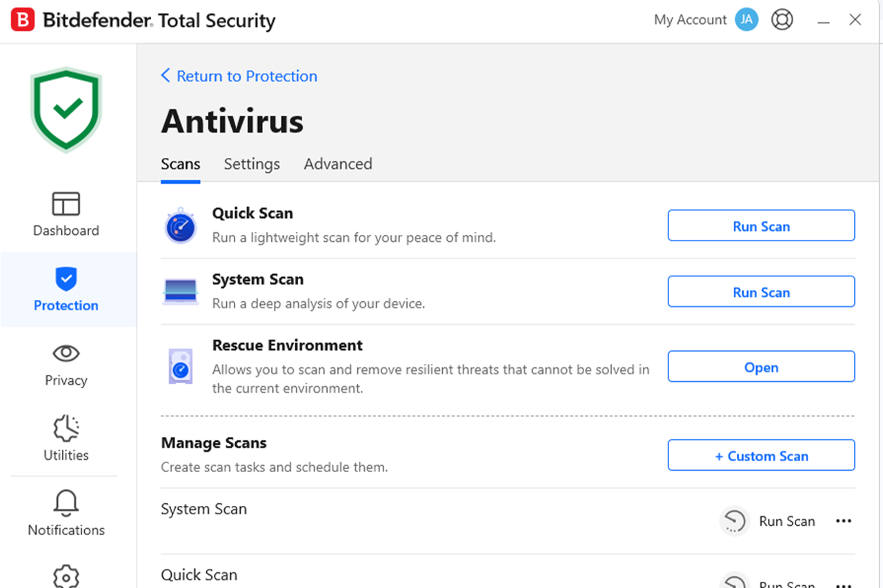Go back via Return to Protection link
This screenshot has width=883, height=588.
239,76
